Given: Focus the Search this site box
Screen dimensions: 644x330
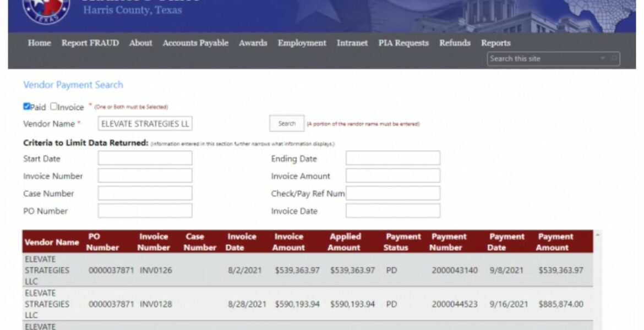Looking at the screenshot, I should point(542,59).
